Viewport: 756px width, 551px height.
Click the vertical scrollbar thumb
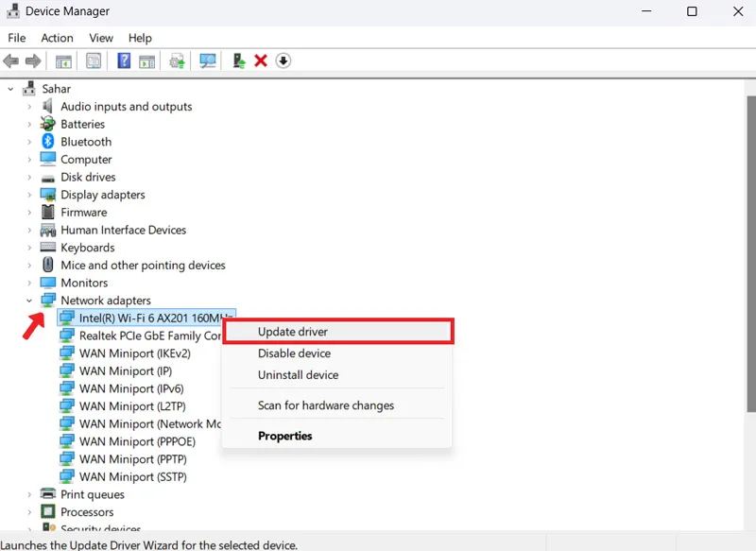coord(751,253)
